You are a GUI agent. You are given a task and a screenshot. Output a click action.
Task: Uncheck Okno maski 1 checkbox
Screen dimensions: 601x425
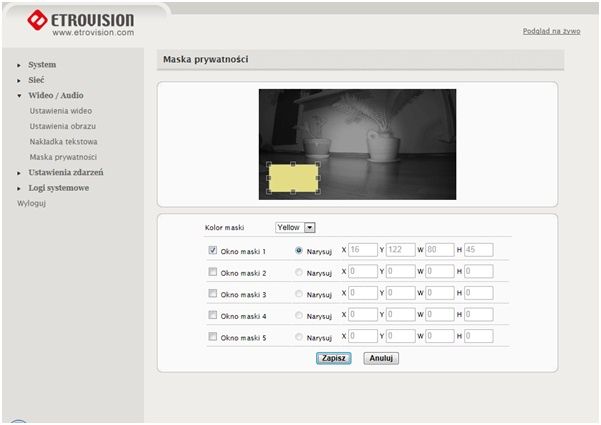(x=212, y=250)
